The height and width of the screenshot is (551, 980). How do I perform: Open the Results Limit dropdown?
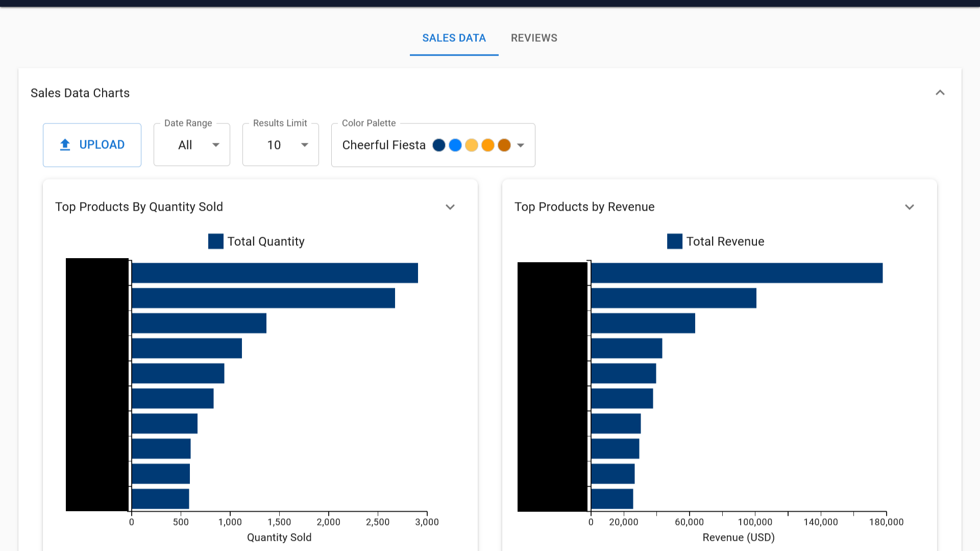tap(281, 145)
